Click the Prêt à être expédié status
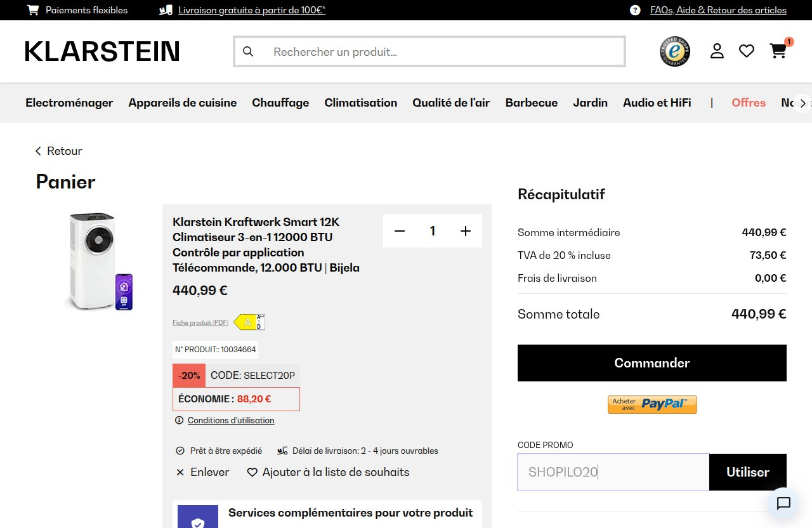This screenshot has height=528, width=812. pyautogui.click(x=219, y=451)
